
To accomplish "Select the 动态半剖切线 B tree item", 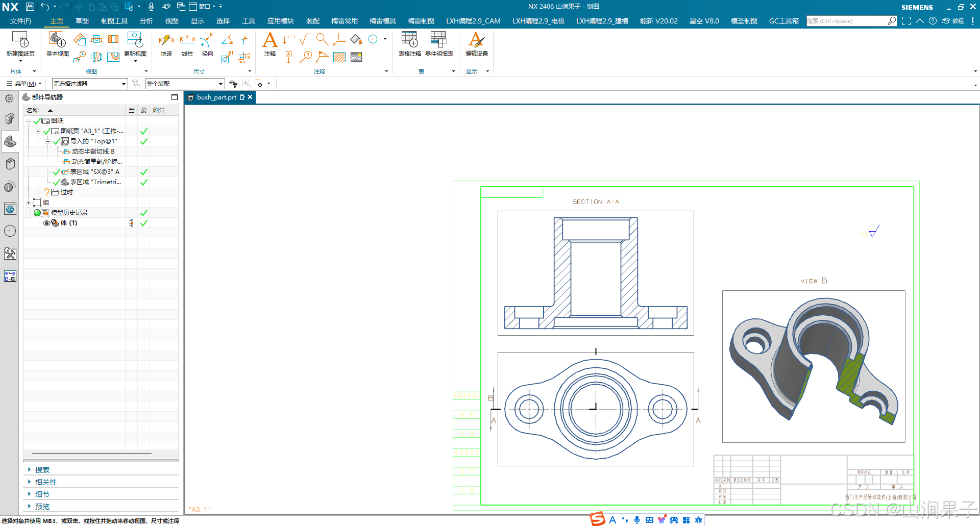I will (93, 152).
